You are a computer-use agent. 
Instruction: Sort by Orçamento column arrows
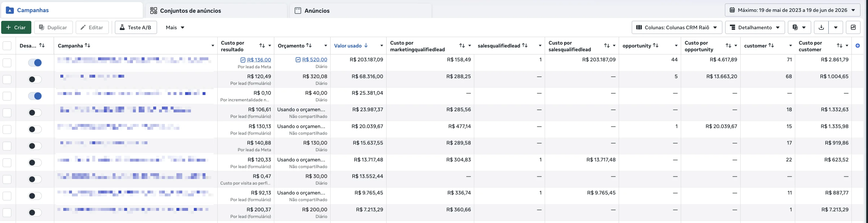point(309,45)
